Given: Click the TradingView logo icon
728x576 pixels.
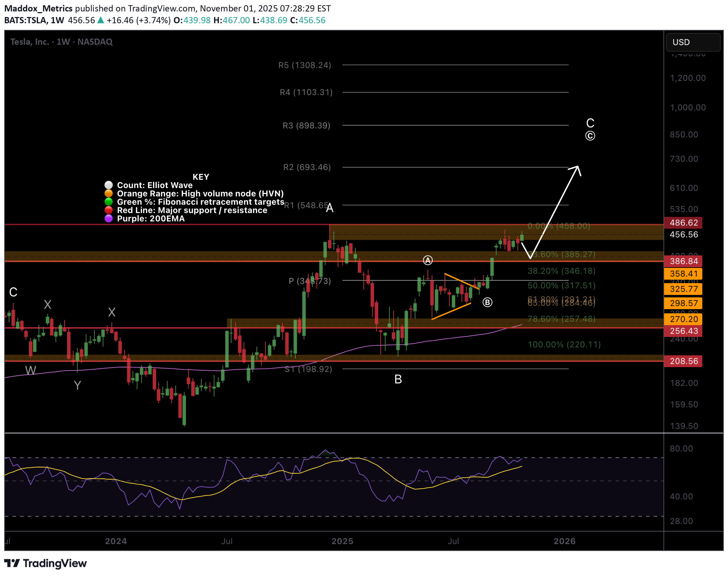Looking at the screenshot, I should click(12, 563).
